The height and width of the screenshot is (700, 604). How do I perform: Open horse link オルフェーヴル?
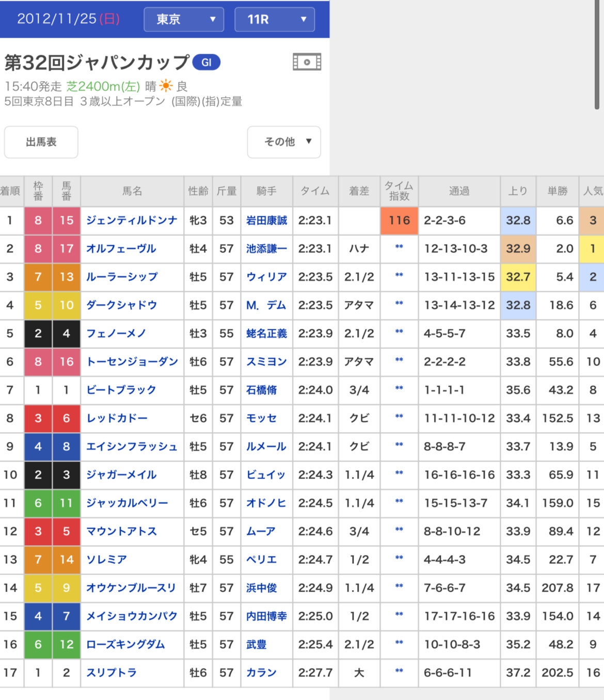click(121, 249)
